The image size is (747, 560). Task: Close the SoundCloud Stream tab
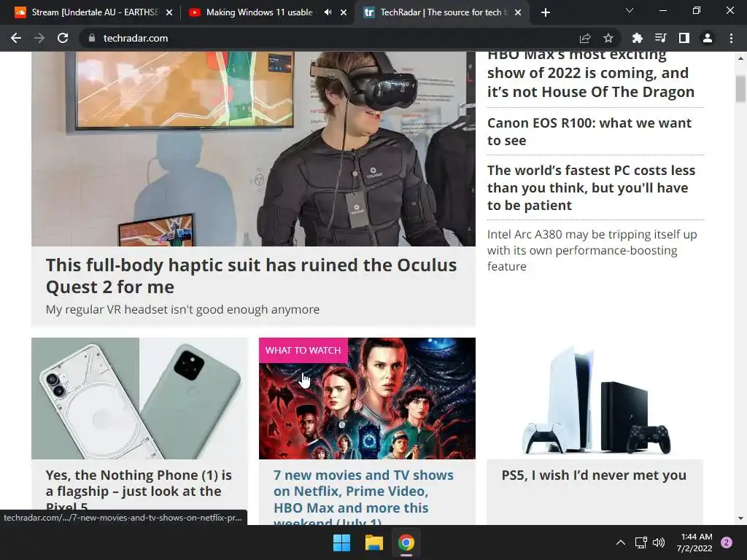pyautogui.click(x=169, y=12)
